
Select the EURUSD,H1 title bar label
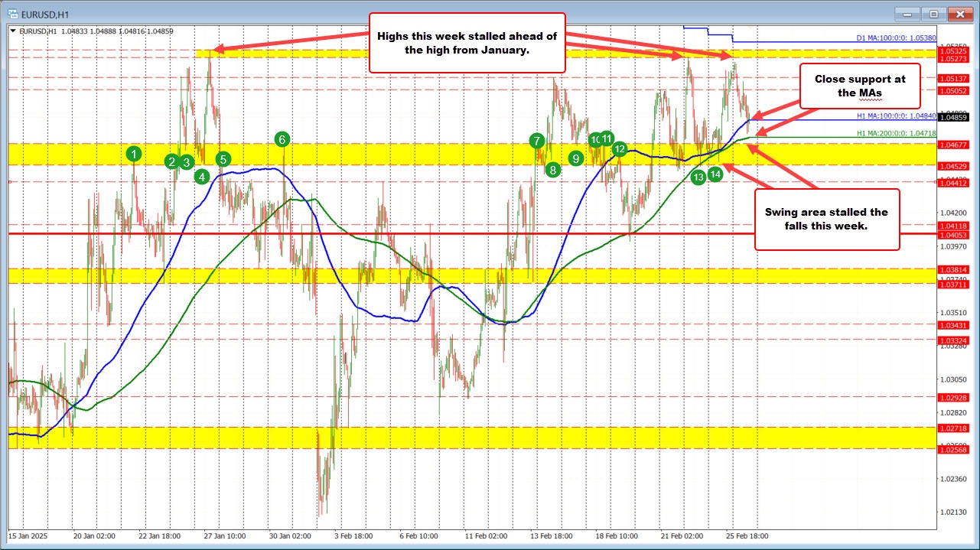click(x=46, y=14)
